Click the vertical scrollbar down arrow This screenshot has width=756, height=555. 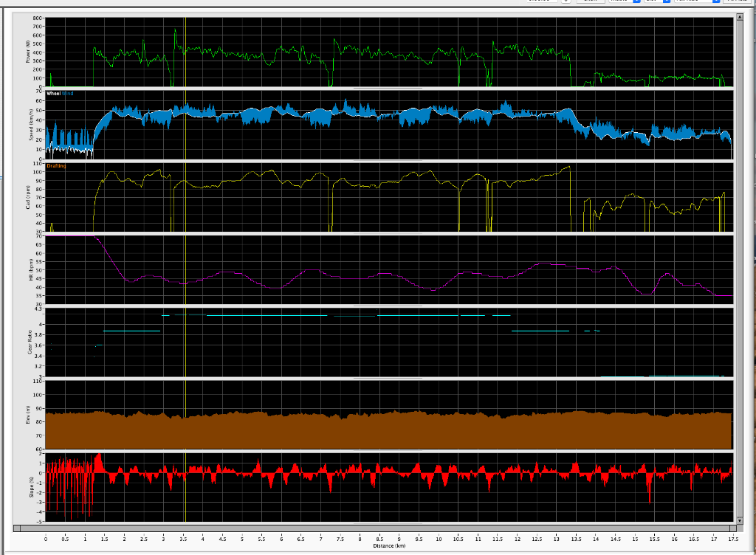pyautogui.click(x=740, y=521)
